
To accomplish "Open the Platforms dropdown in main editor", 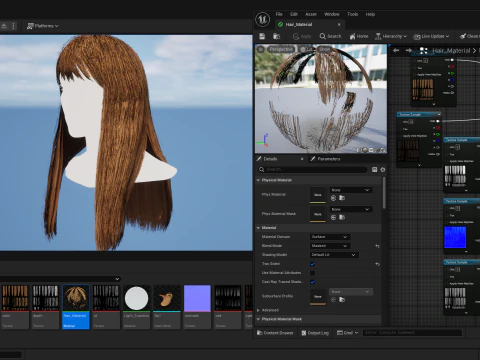I will point(43,26).
